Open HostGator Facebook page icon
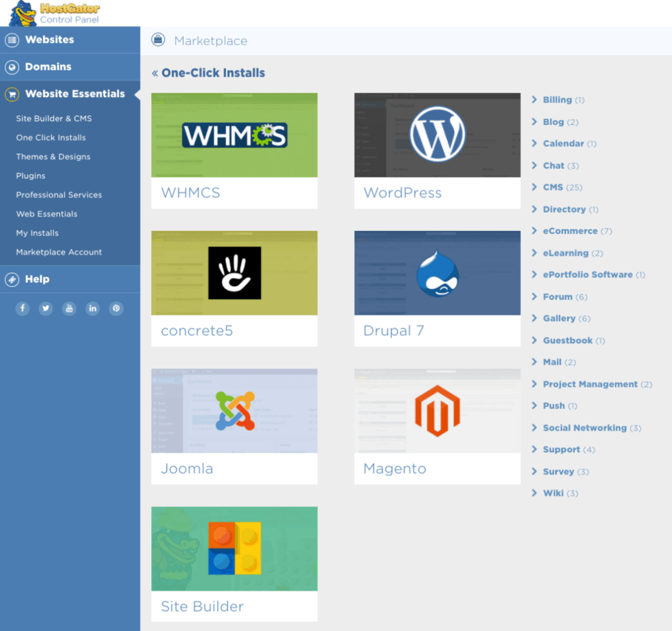 (x=23, y=308)
